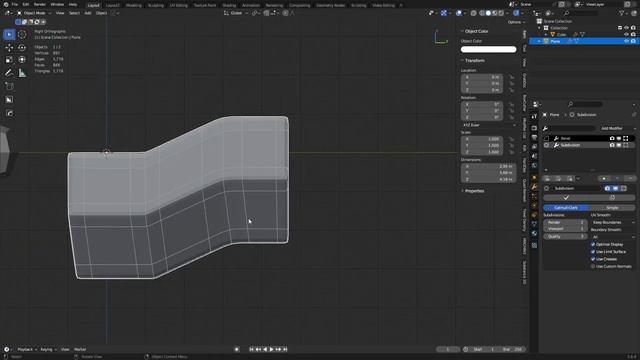Viewport: 640px width, 360px height.
Task: Select the Annotate pencil tool
Action: click(9, 73)
